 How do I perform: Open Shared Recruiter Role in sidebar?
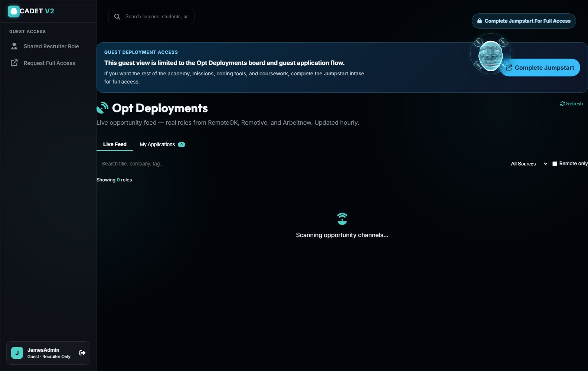(48, 46)
